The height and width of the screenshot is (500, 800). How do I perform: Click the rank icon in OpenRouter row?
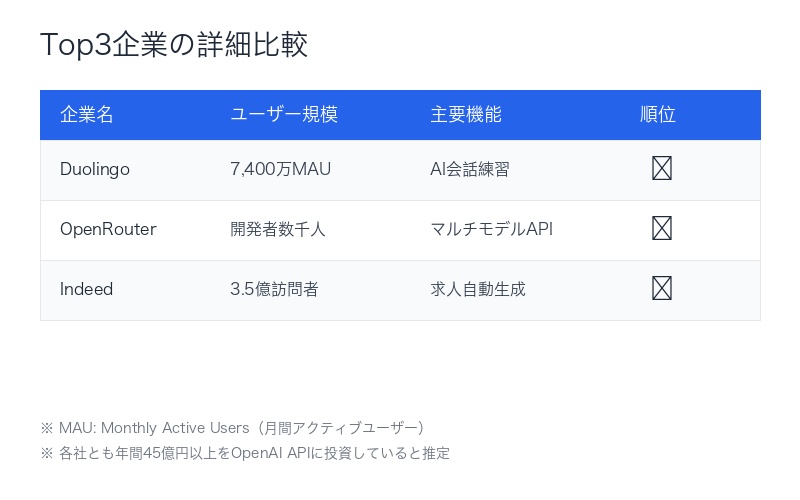tap(661, 229)
